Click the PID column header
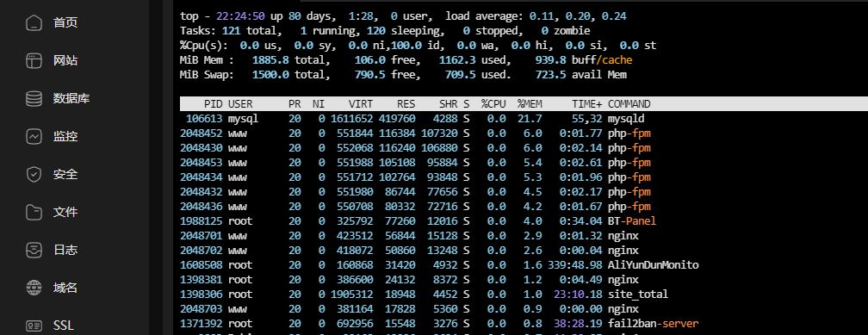The width and height of the screenshot is (868, 335). pos(214,104)
